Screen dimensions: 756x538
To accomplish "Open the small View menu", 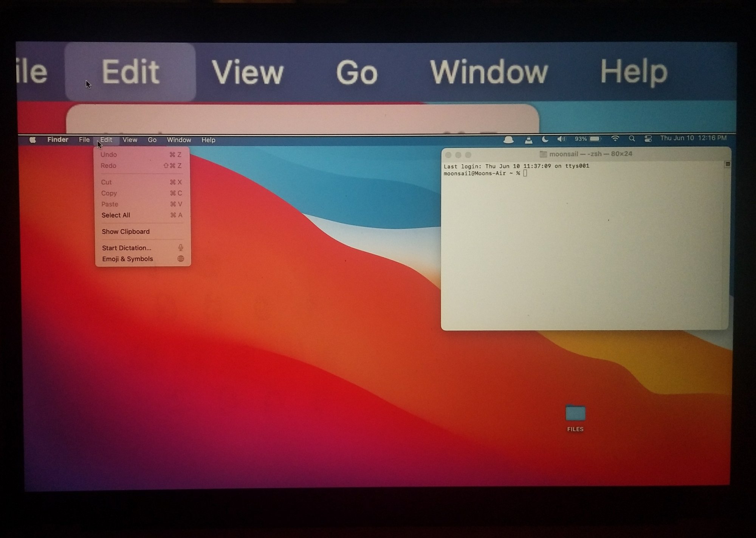I will tap(130, 140).
